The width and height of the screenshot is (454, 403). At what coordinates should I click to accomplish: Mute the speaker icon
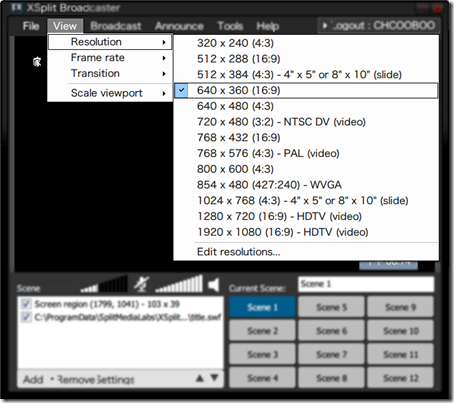(x=214, y=285)
